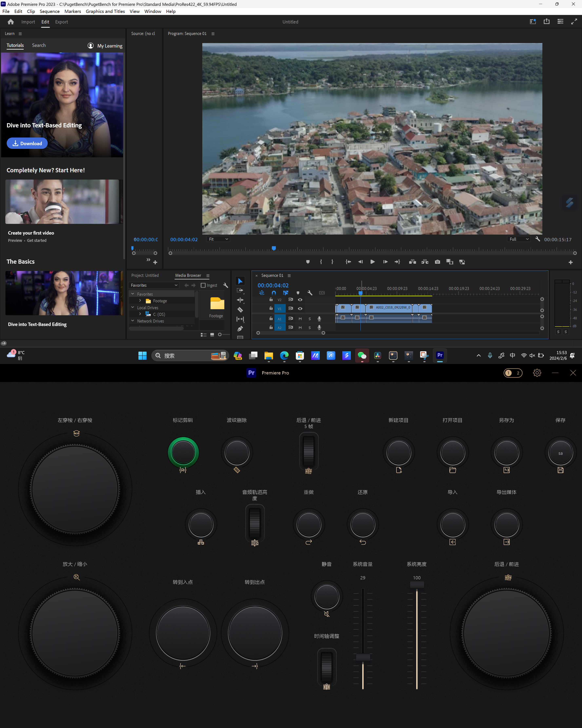Screen dimensions: 582x728
Task: Click the 波纹删除 knob in controller panel
Action: pos(237,453)
